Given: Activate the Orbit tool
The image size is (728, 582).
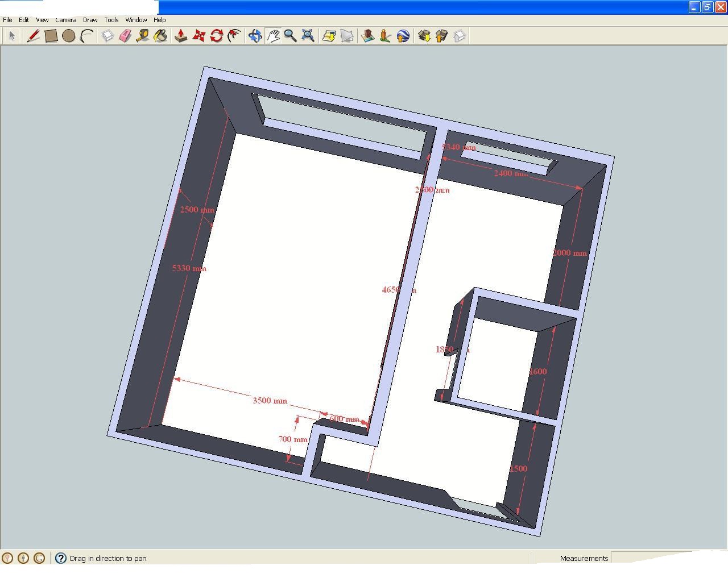Looking at the screenshot, I should (255, 36).
